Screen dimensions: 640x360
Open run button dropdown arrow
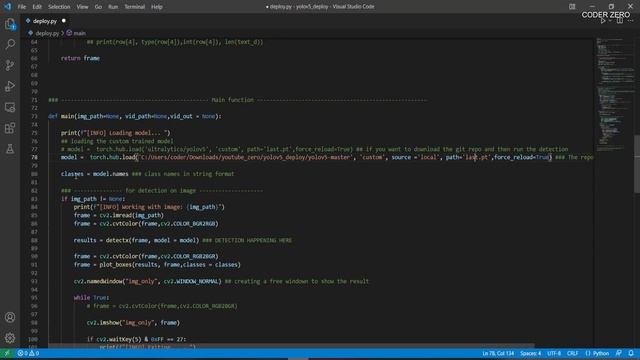pos(610,21)
